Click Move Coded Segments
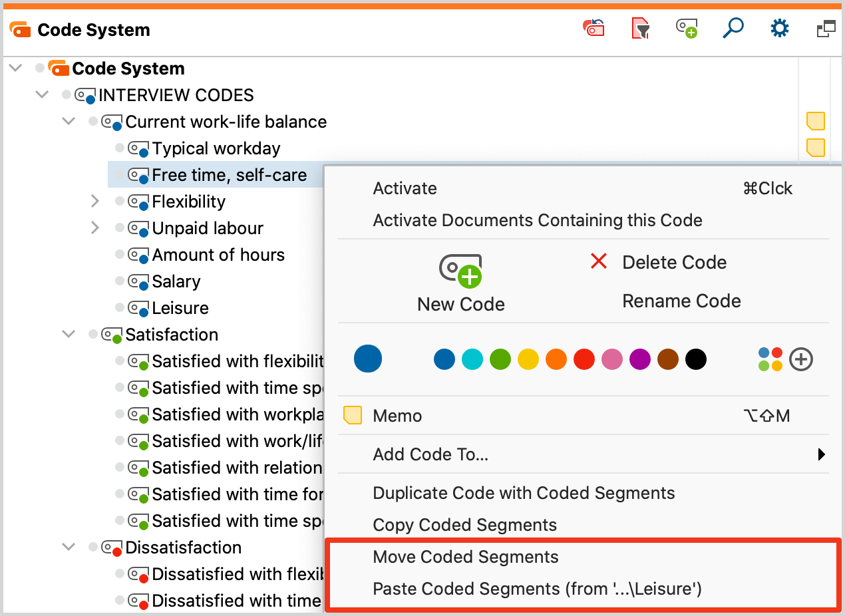 click(x=465, y=557)
